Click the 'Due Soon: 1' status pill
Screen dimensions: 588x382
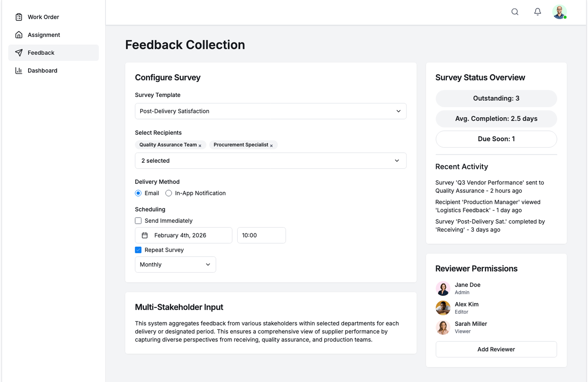coord(496,139)
